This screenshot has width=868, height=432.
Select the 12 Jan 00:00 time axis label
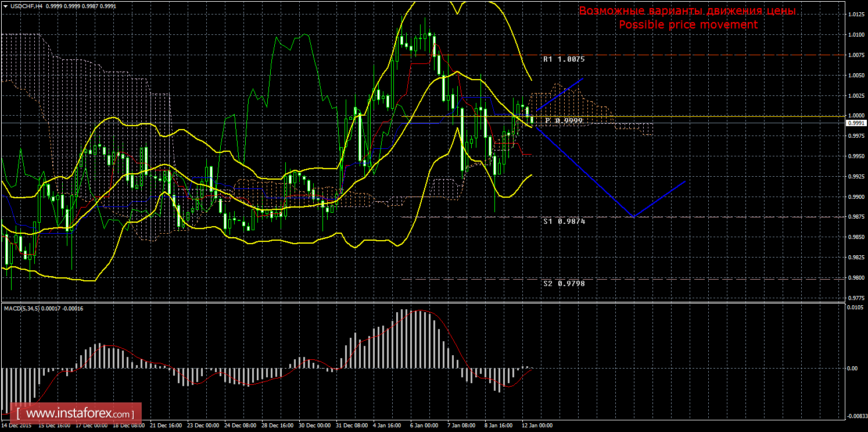(x=537, y=426)
